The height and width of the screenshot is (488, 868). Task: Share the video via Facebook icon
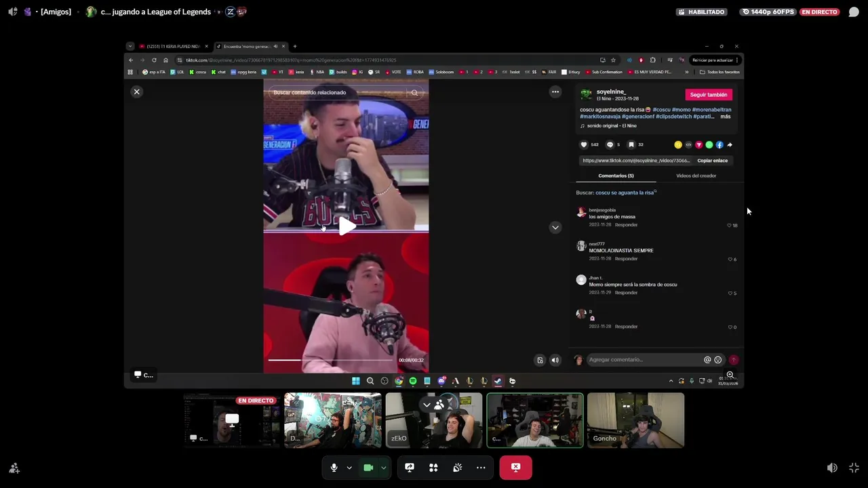(719, 144)
